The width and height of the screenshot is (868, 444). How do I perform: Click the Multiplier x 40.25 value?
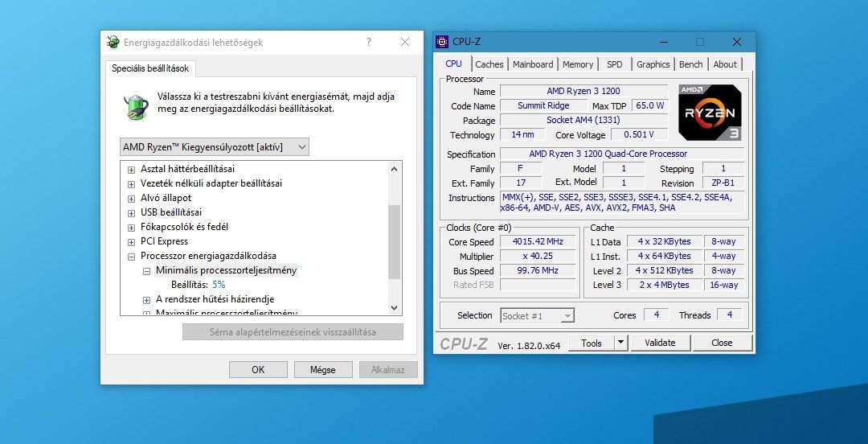coord(538,256)
